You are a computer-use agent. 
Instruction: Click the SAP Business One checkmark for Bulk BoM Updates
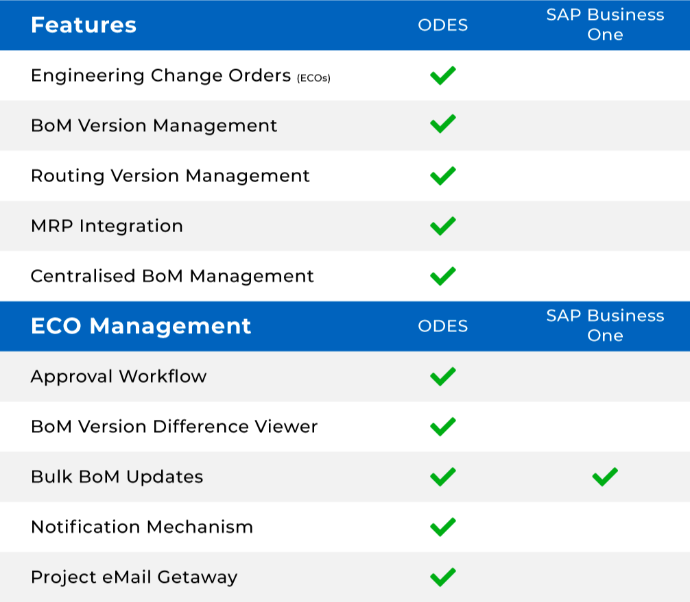pyautogui.click(x=605, y=477)
